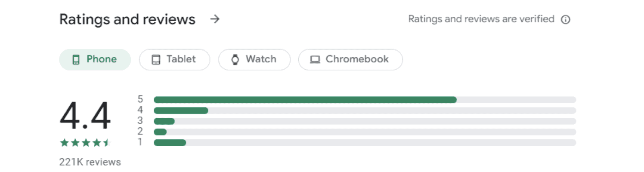Viewport: 644px width, 172px height.
Task: Click the 2-star rating bar
Action: [x=365, y=132]
